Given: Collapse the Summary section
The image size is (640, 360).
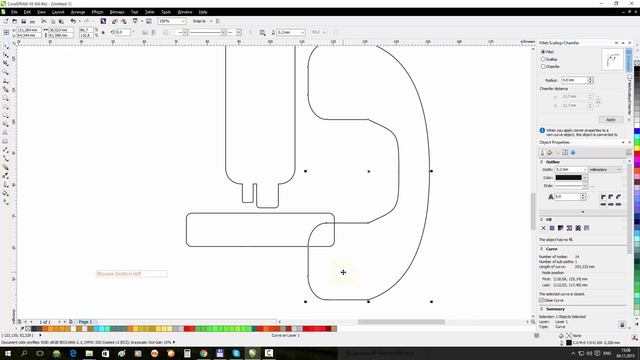Looking at the screenshot, I should tap(542, 309).
